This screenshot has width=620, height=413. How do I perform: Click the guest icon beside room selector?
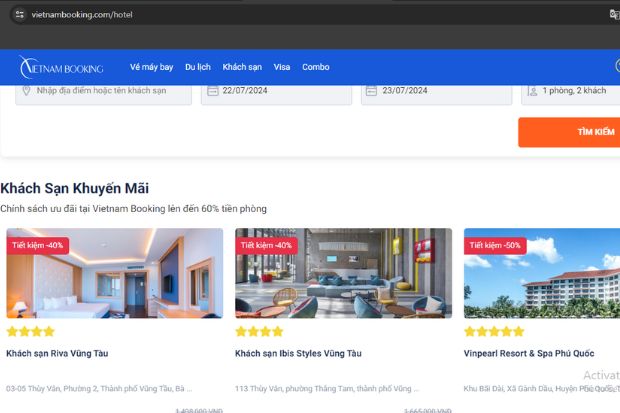coord(533,91)
